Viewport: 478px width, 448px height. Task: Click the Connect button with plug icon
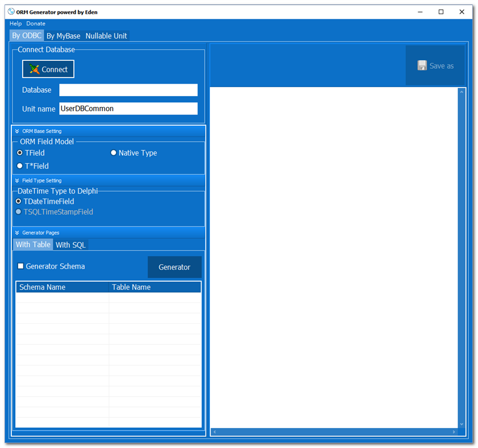coord(48,69)
